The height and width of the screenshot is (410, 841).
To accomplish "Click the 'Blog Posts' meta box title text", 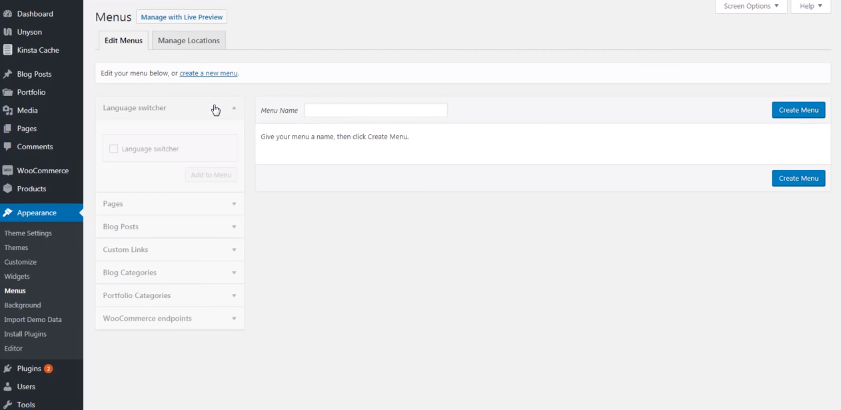I will [121, 227].
